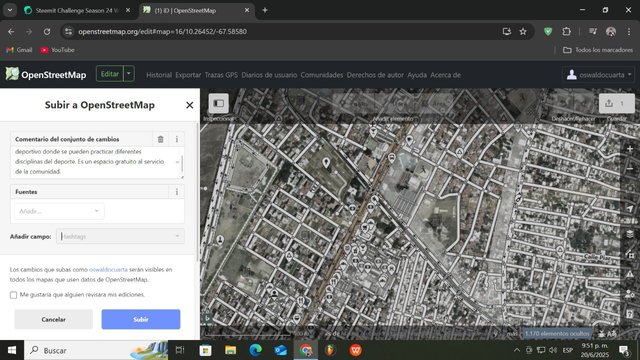Delete changeset comment with trash icon
Viewport: 640px width, 360px height.
[160, 139]
